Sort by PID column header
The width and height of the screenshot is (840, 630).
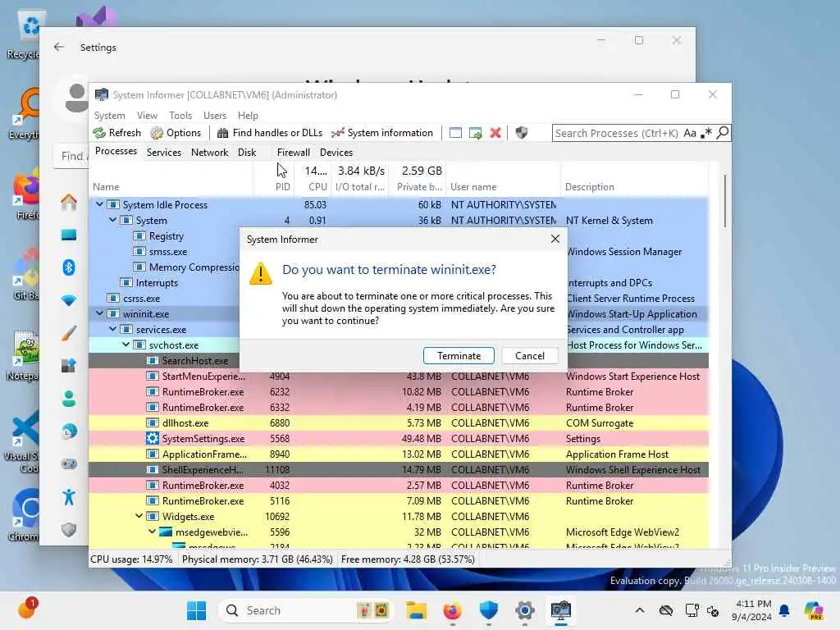(282, 187)
